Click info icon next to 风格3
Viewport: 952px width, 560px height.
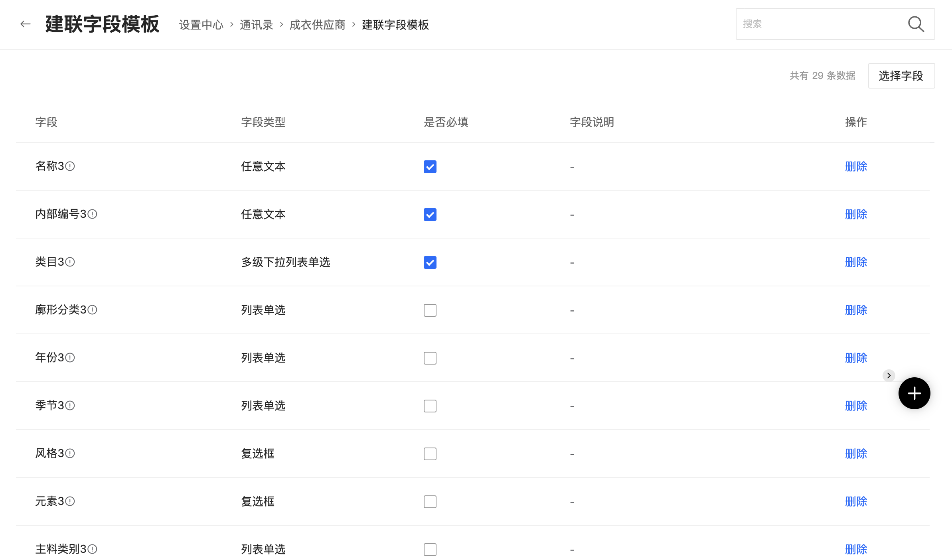click(70, 454)
